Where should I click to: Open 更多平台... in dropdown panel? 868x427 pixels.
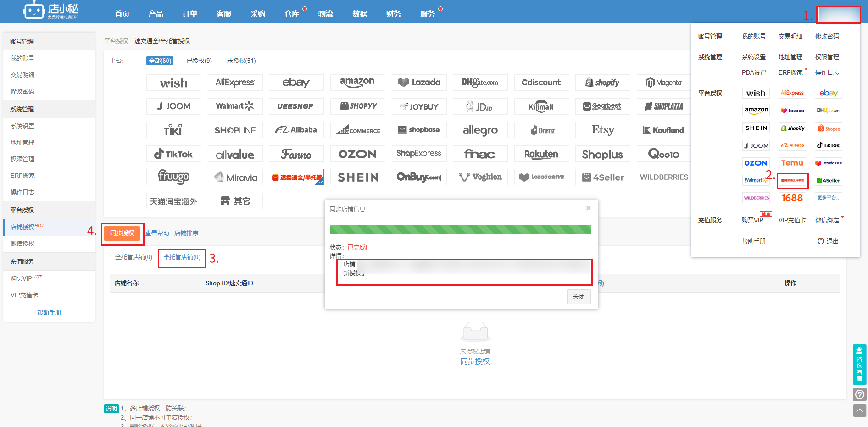point(829,198)
